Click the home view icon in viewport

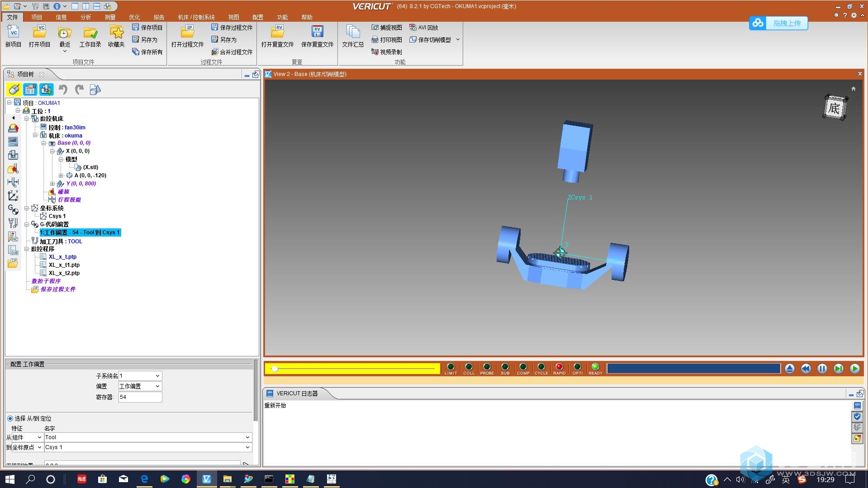point(853,89)
